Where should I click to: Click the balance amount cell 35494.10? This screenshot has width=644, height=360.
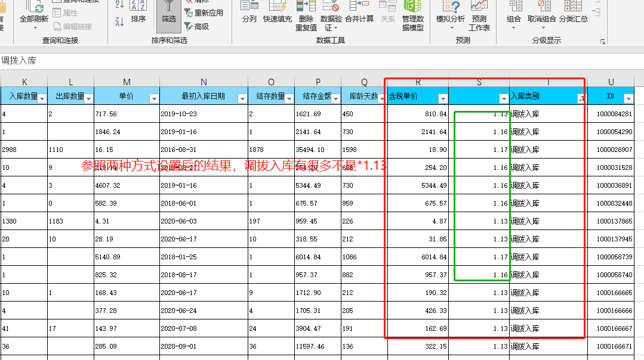click(x=318, y=150)
